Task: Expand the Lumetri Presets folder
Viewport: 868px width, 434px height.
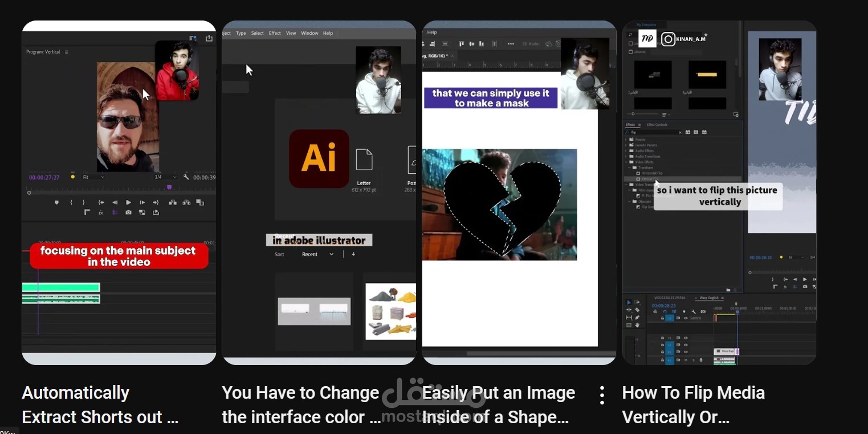Action: 626,145
